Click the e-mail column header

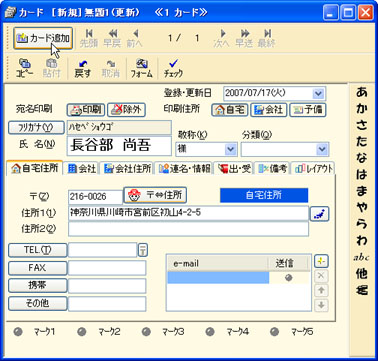(x=218, y=263)
